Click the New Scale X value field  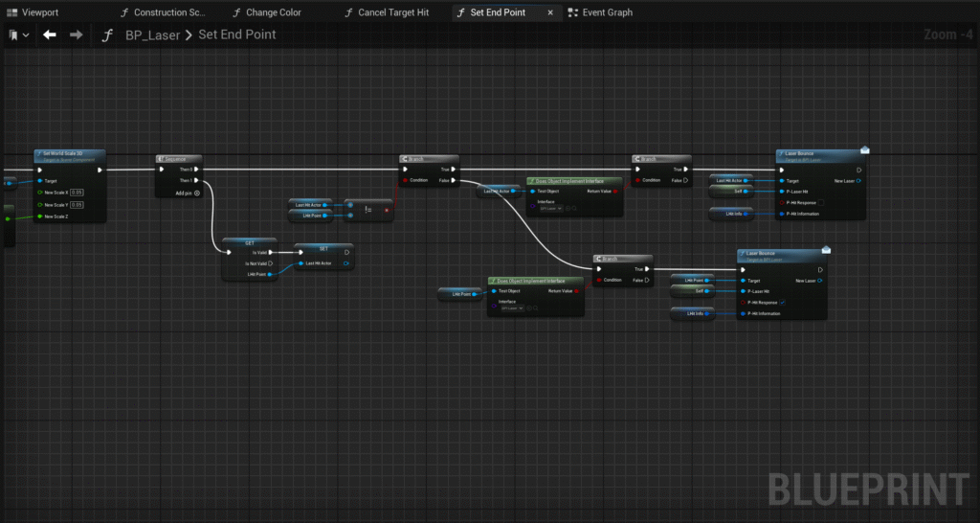pyautogui.click(x=77, y=193)
